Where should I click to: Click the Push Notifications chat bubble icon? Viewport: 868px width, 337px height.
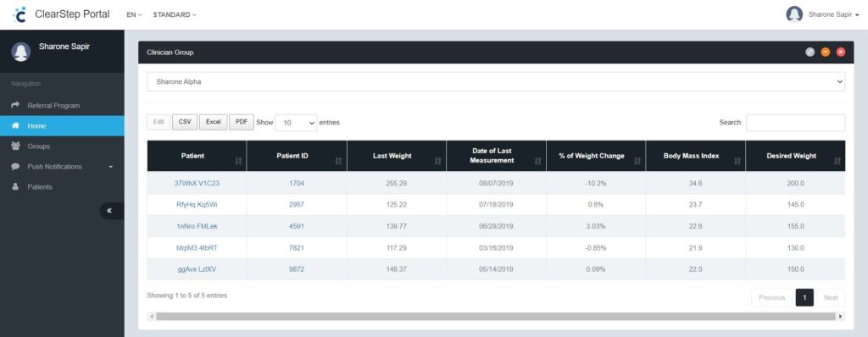(15, 167)
